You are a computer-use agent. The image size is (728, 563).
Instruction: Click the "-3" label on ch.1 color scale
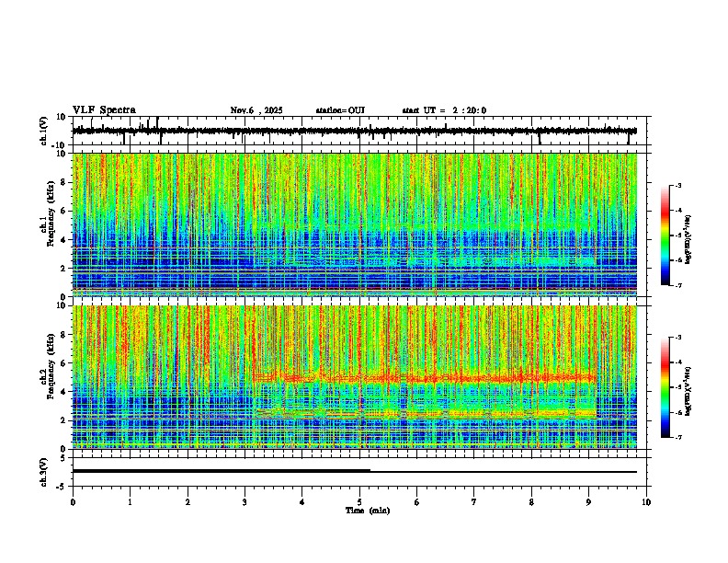(678, 186)
